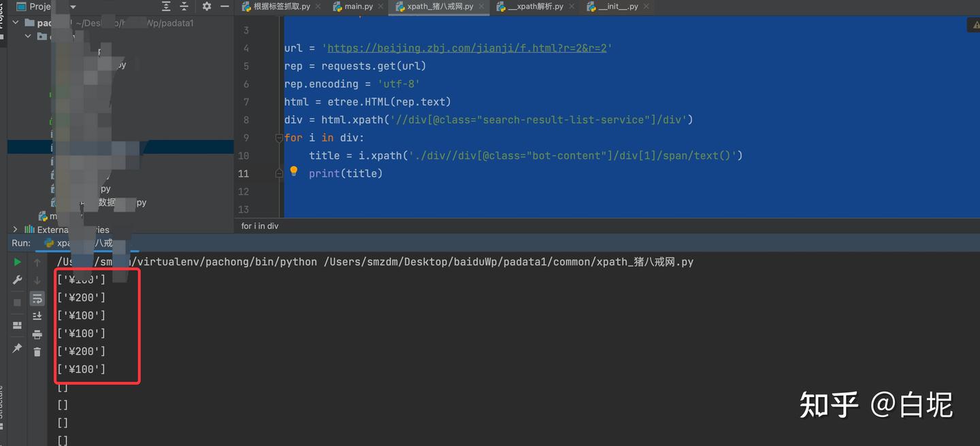Toggle soft-wrap in the Run console
Viewport: 980px width, 446px height.
point(37,298)
